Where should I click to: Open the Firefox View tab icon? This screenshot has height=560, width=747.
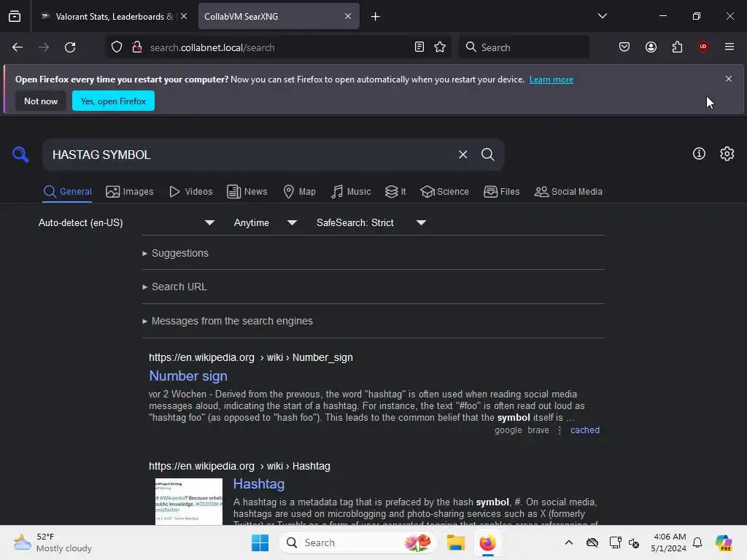coord(15,16)
